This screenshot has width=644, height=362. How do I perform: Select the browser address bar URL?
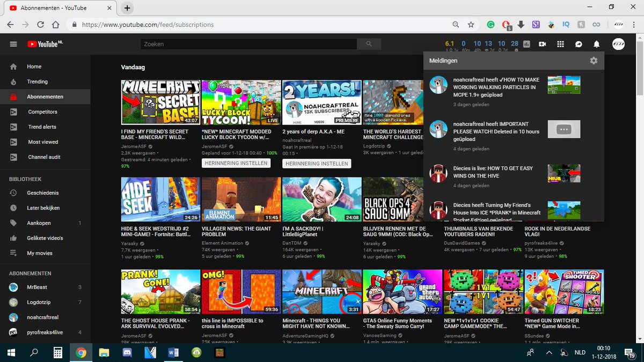click(x=148, y=25)
